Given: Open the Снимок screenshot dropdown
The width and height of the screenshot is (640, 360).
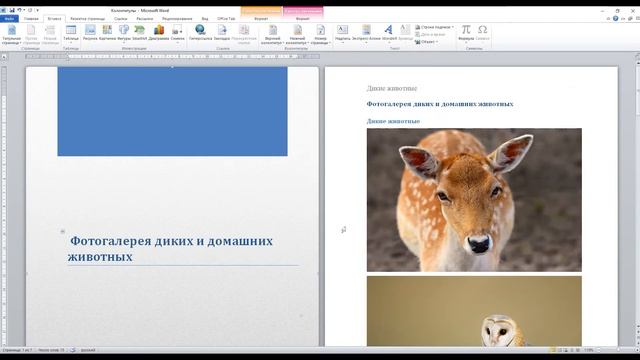Looking at the screenshot, I should tap(178, 33).
